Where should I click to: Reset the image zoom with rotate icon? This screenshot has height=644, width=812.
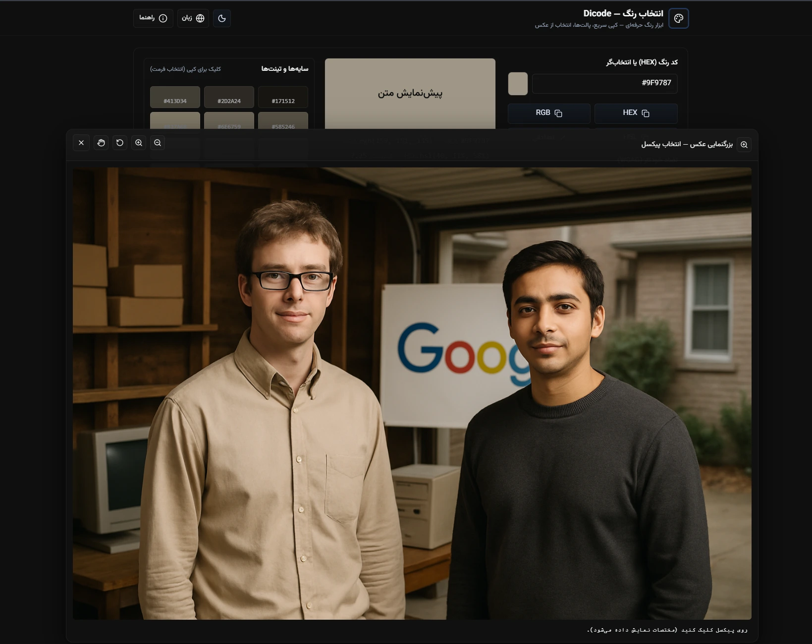pyautogui.click(x=120, y=143)
